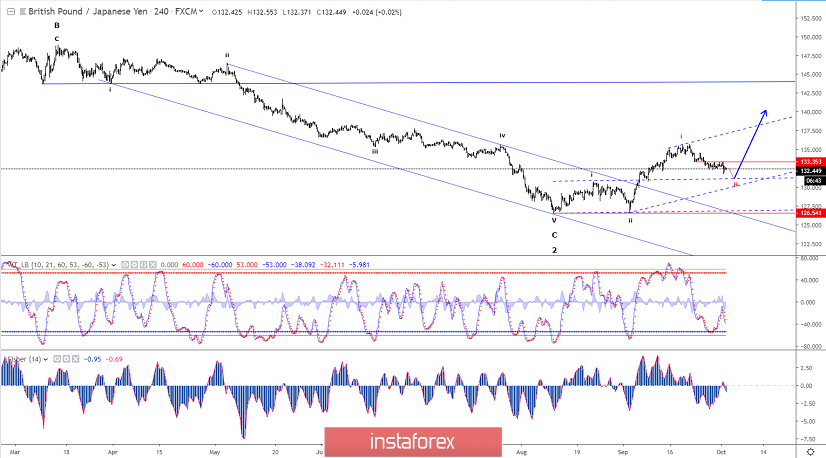
Task: Click the Apr label on the time axis
Action: (x=112, y=452)
